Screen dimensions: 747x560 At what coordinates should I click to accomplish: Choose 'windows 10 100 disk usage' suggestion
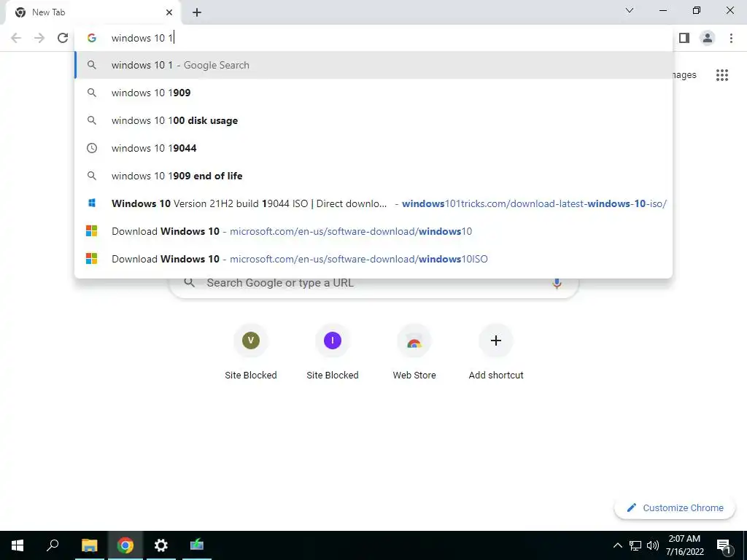click(x=373, y=120)
